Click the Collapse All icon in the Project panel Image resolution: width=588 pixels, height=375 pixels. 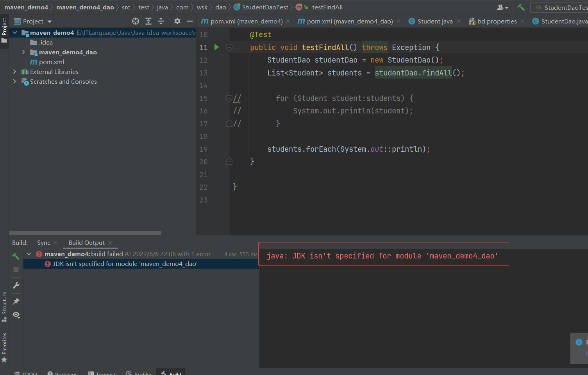tap(161, 21)
